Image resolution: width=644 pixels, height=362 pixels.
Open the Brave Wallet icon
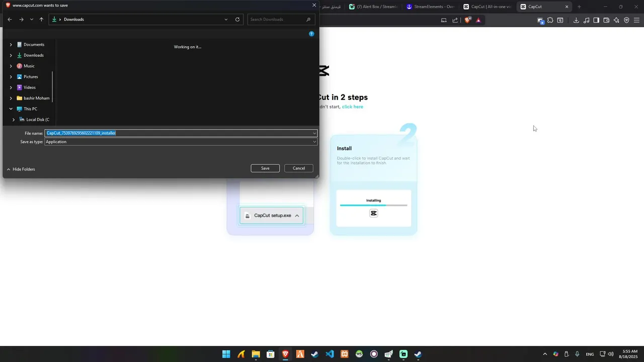606,20
